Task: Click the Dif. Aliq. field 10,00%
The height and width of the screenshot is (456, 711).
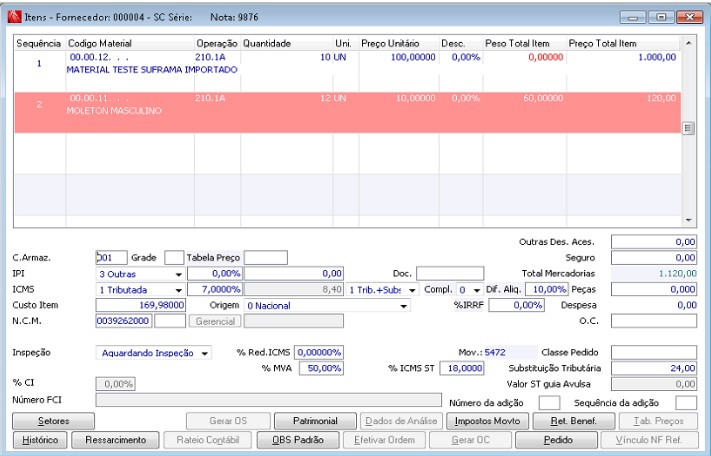Action: point(546,289)
